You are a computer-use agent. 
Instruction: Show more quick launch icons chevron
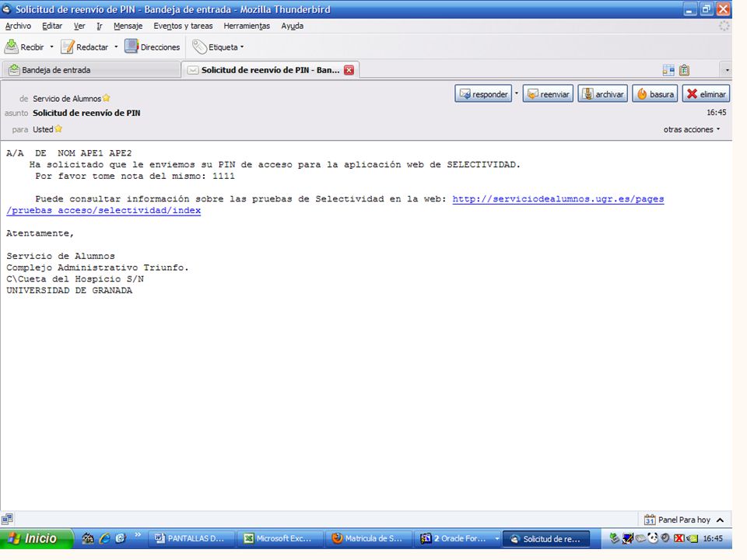(x=138, y=535)
